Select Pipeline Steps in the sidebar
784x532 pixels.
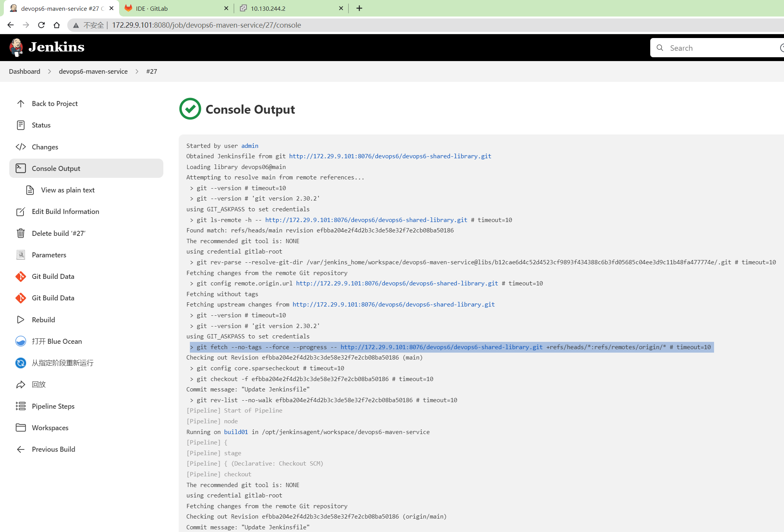[x=86, y=406]
